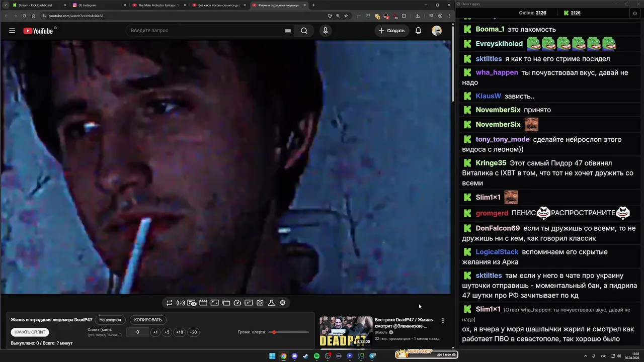Click the flask icon in the player toolbar
Screen dimensions: 644x362
point(271,303)
